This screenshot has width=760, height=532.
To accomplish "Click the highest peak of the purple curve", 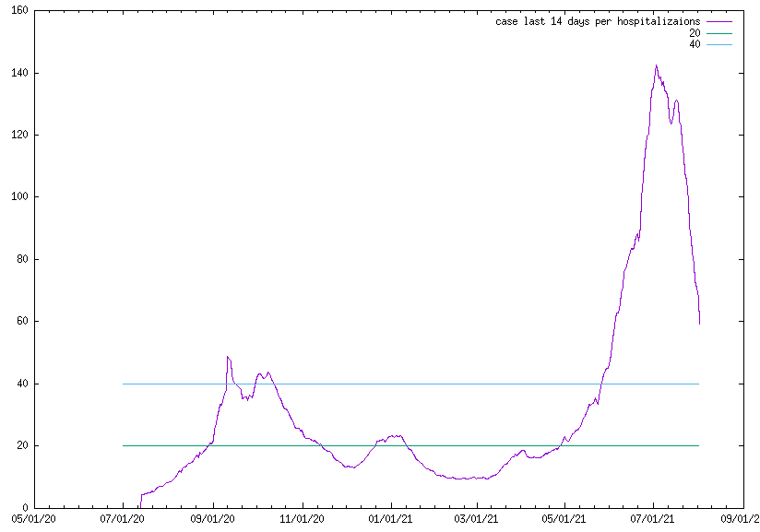I will coord(656,65).
